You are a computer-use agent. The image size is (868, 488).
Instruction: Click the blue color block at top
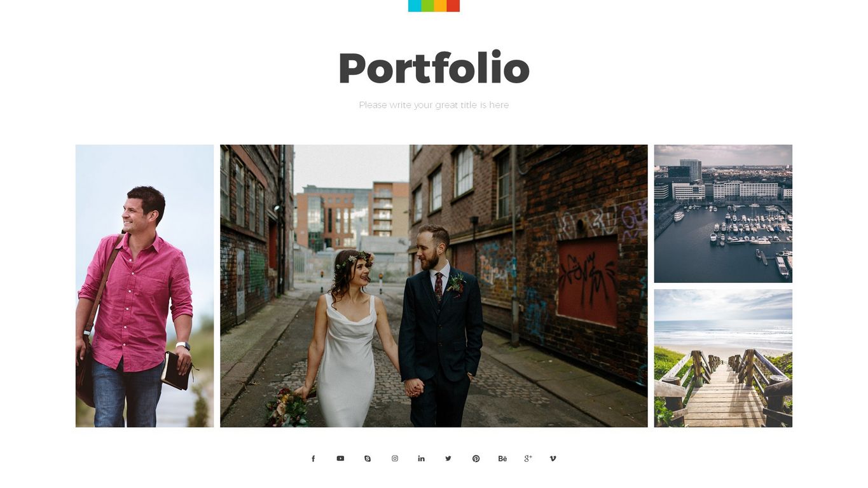coord(415,6)
